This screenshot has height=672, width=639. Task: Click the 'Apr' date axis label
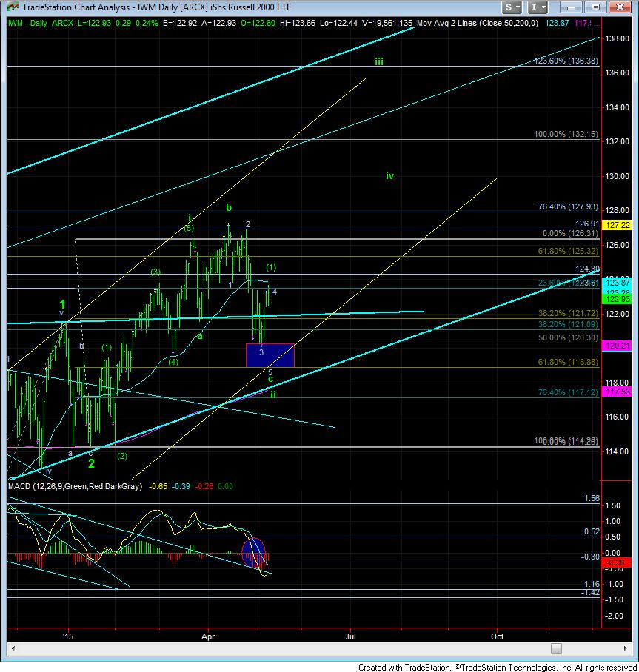[208, 637]
